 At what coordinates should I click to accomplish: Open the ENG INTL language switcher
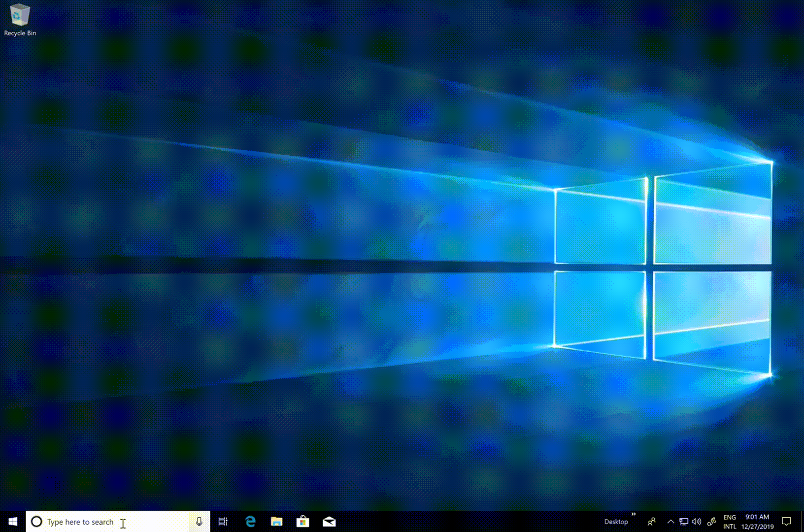tap(730, 521)
